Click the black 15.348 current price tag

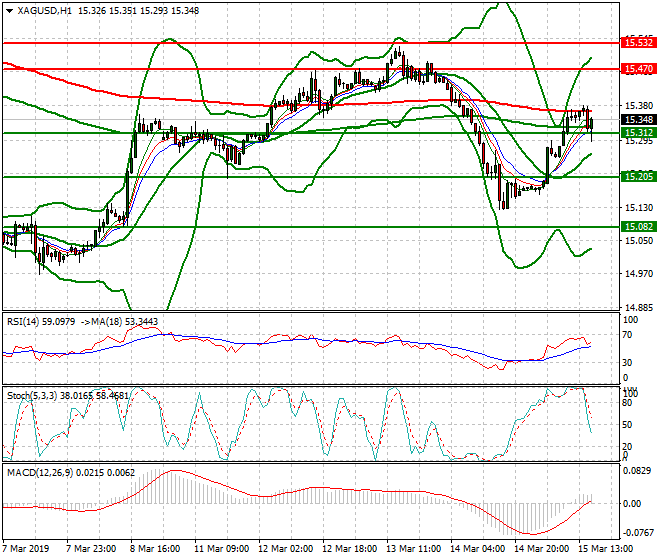[638, 120]
